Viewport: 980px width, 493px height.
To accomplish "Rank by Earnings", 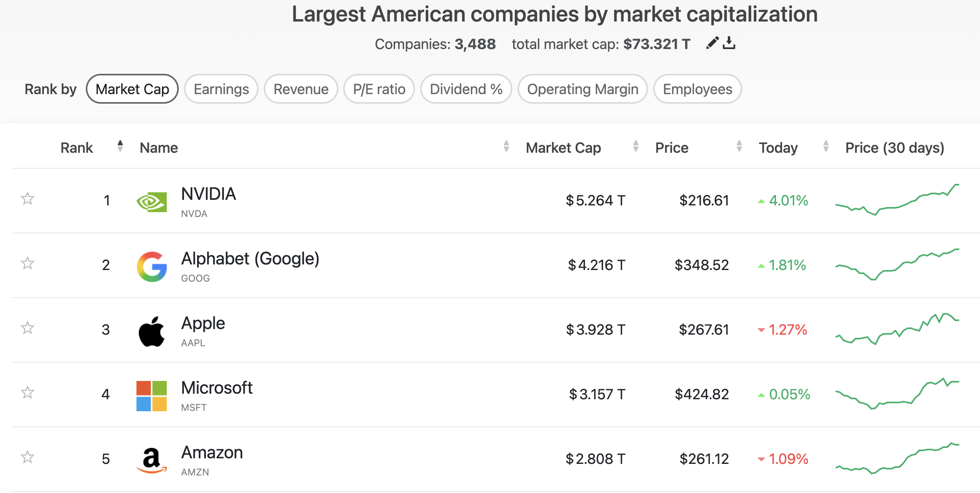I will pos(221,89).
